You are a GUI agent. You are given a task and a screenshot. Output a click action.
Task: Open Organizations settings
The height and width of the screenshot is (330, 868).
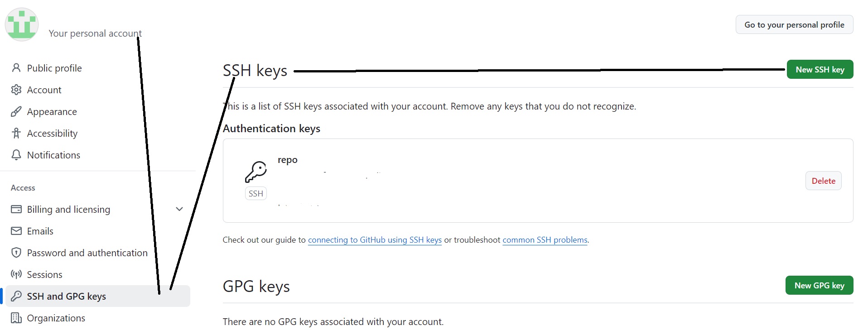56,318
